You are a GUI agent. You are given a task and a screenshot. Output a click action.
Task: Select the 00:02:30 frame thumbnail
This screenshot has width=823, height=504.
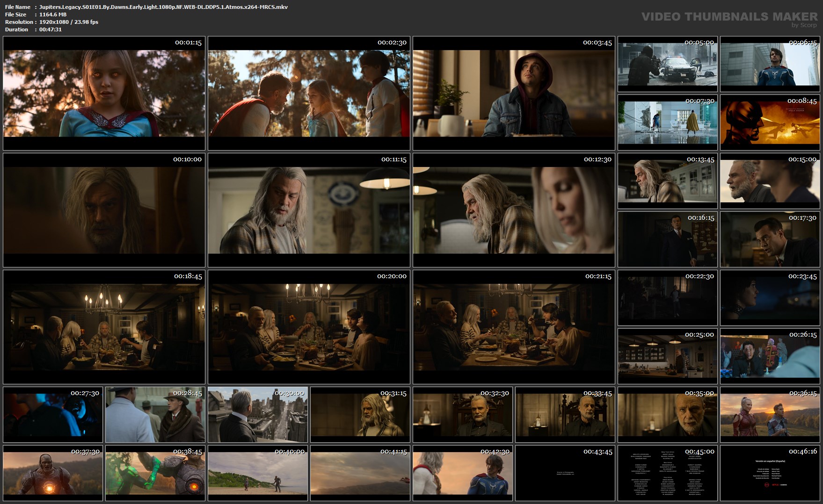[x=309, y=94]
